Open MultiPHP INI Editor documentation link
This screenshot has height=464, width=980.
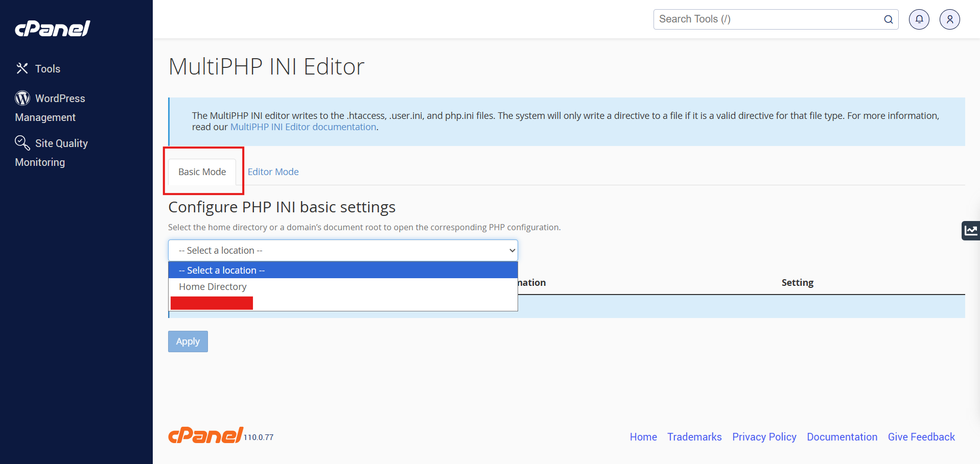(x=303, y=127)
